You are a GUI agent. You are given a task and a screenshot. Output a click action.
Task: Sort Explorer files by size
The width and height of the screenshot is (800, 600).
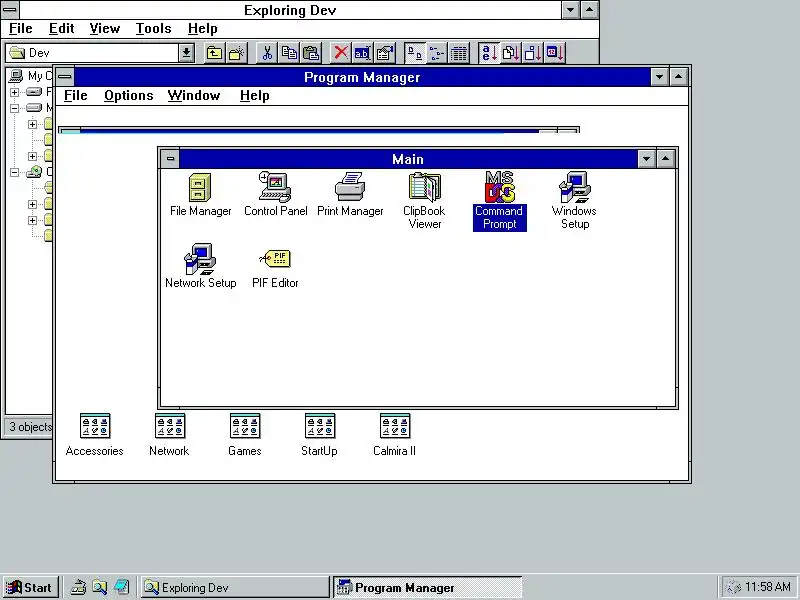(533, 53)
